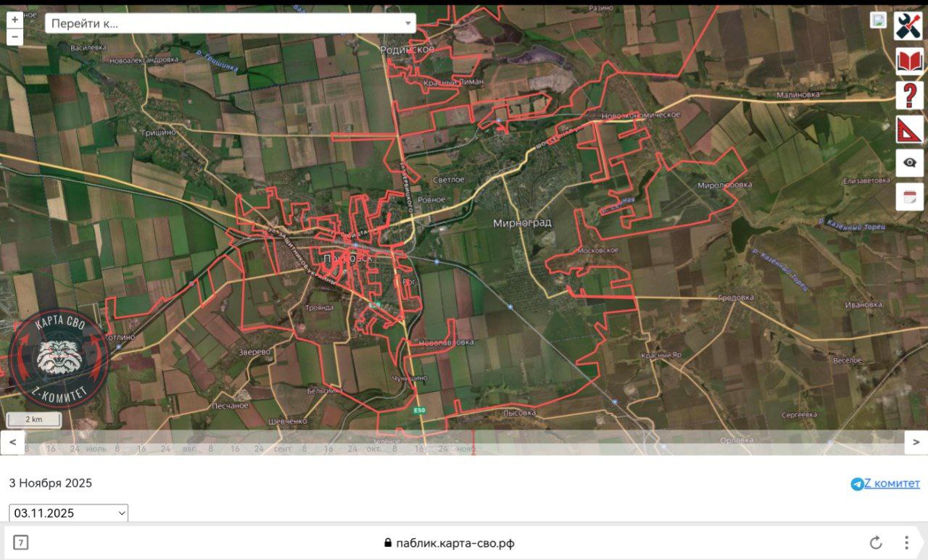Select the triangle ruler measurement tool
The height and width of the screenshot is (560, 928).
click(x=909, y=130)
